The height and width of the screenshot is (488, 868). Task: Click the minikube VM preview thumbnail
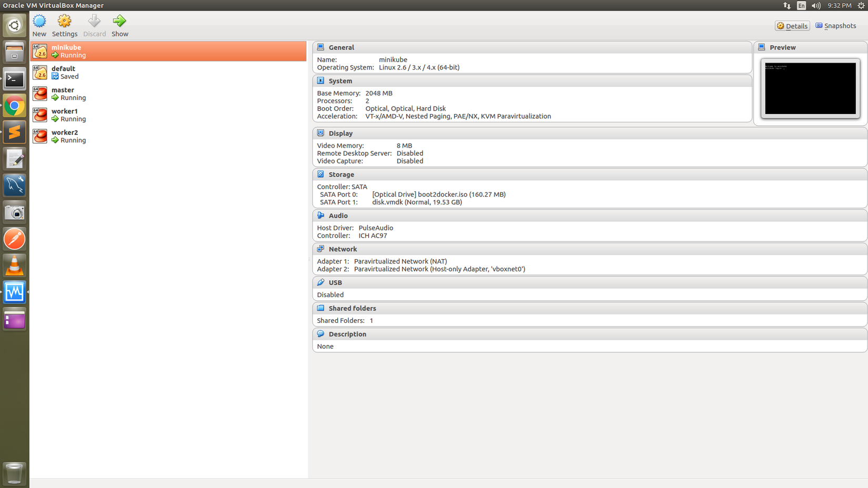810,88
